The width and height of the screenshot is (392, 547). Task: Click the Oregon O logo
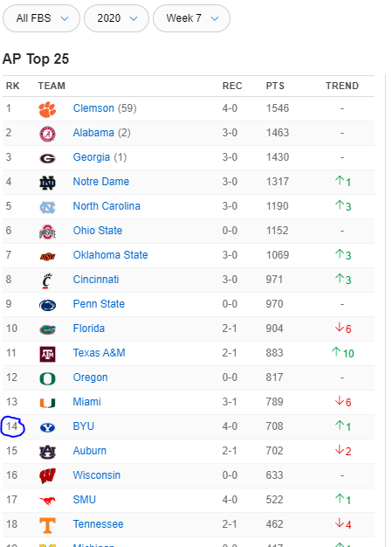coord(47,378)
